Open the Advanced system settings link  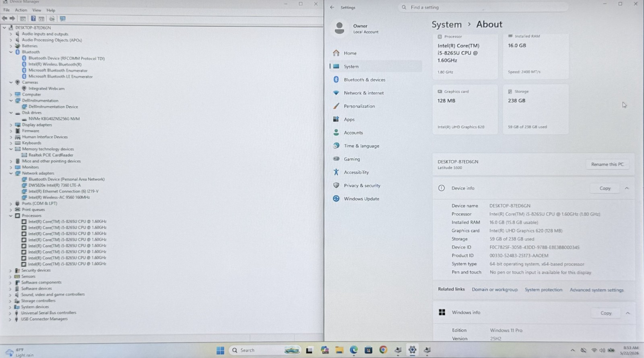[x=597, y=290]
